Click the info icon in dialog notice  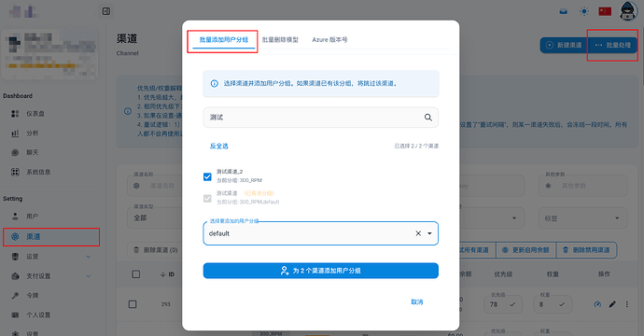pyautogui.click(x=215, y=83)
